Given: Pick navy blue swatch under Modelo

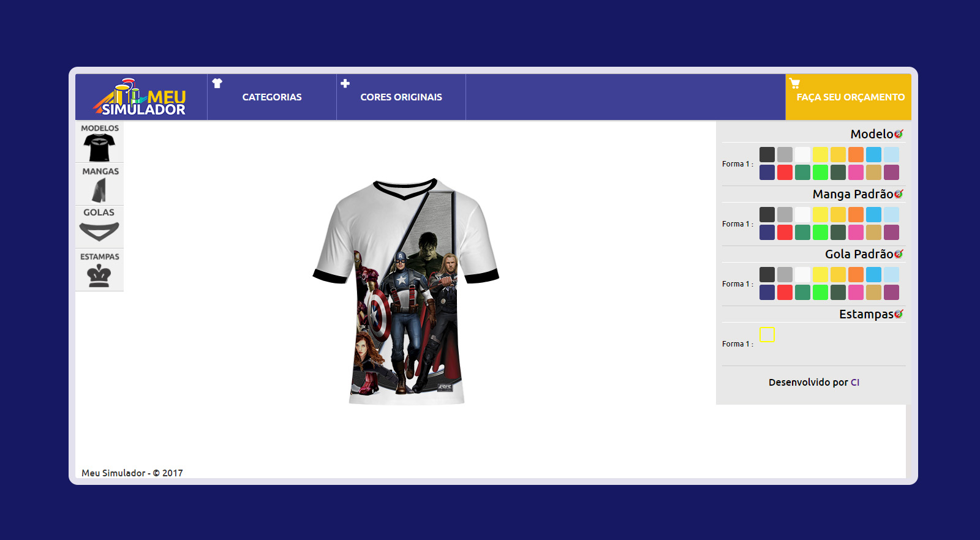Looking at the screenshot, I should (x=767, y=172).
